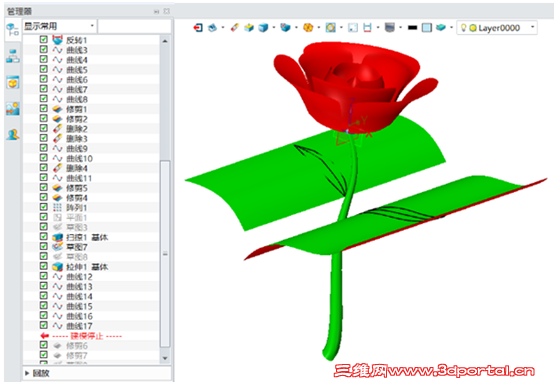The width and height of the screenshot is (554, 384).
Task: Uncheck the 修剪6 feature checkbox
Action: tap(43, 345)
